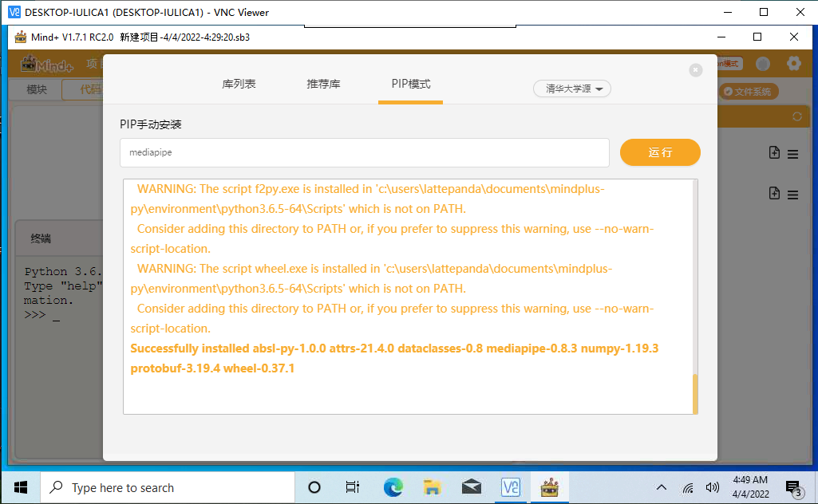Open Task View on the taskbar
The width and height of the screenshot is (818, 504).
pyautogui.click(x=353, y=487)
